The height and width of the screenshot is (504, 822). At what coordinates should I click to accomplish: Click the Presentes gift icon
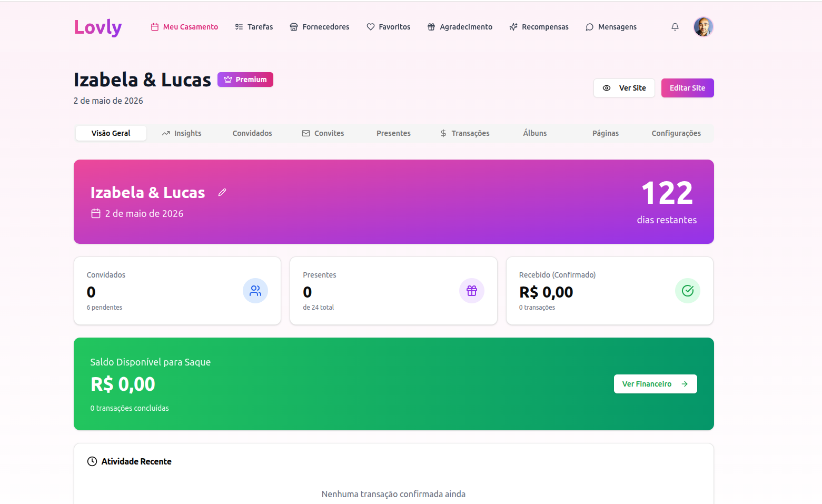pos(471,291)
